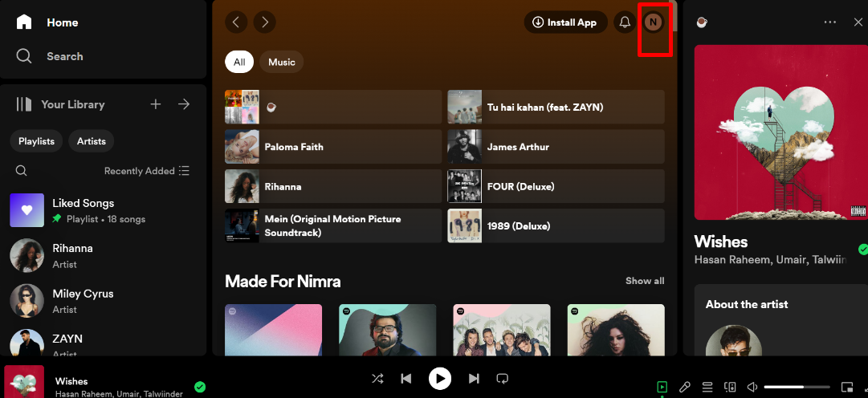Search within Your Library magnifier icon
The height and width of the screenshot is (398, 868).
(x=21, y=170)
